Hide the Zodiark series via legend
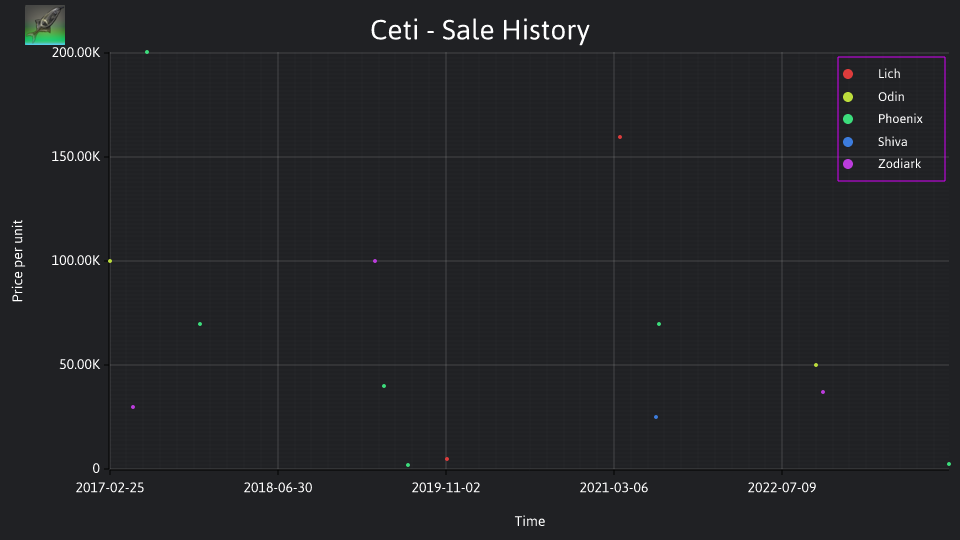960x540 pixels. 882,164
